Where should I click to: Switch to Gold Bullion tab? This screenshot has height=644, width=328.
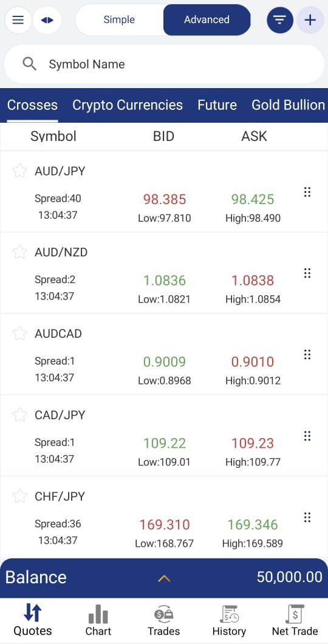288,105
